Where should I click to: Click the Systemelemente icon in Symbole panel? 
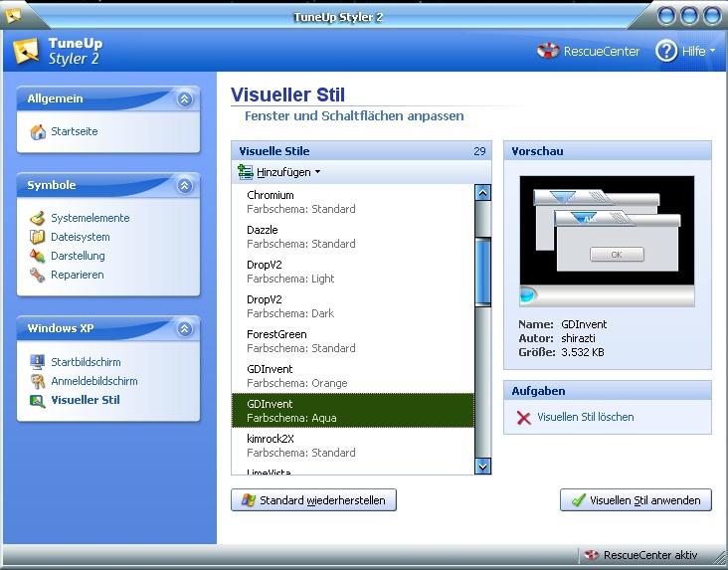click(37, 218)
